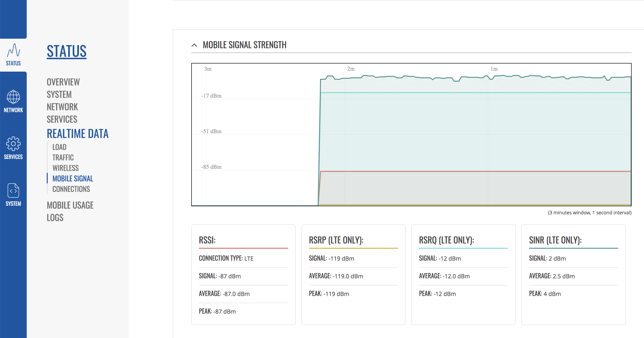Click the STATUS heading link
This screenshot has width=644, height=338.
67,51
